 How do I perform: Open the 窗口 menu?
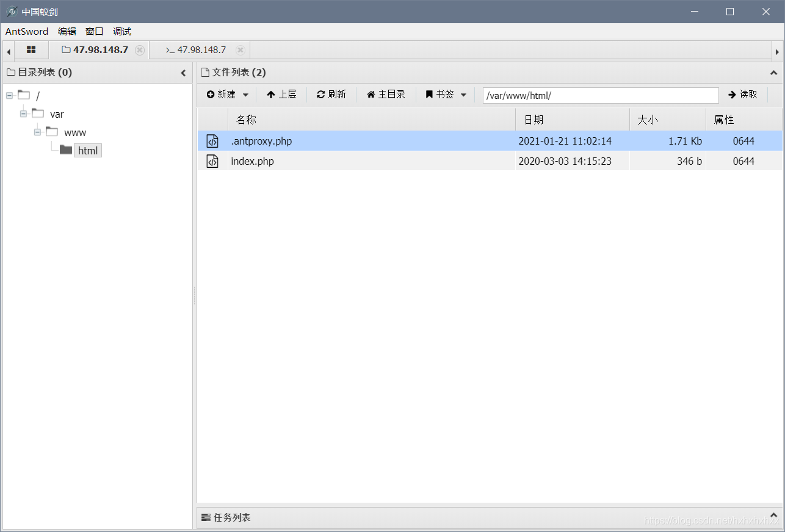coord(95,32)
